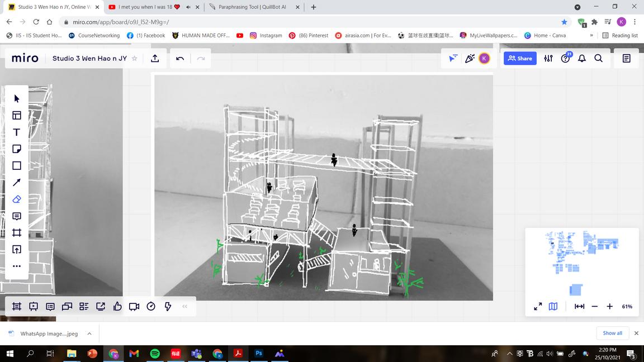Collapse the bottom toolbar chevrons
The image size is (644, 362).
[185, 307]
